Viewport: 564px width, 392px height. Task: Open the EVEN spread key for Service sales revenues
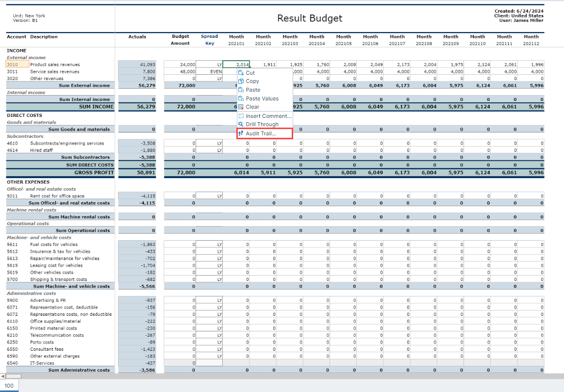(210, 71)
